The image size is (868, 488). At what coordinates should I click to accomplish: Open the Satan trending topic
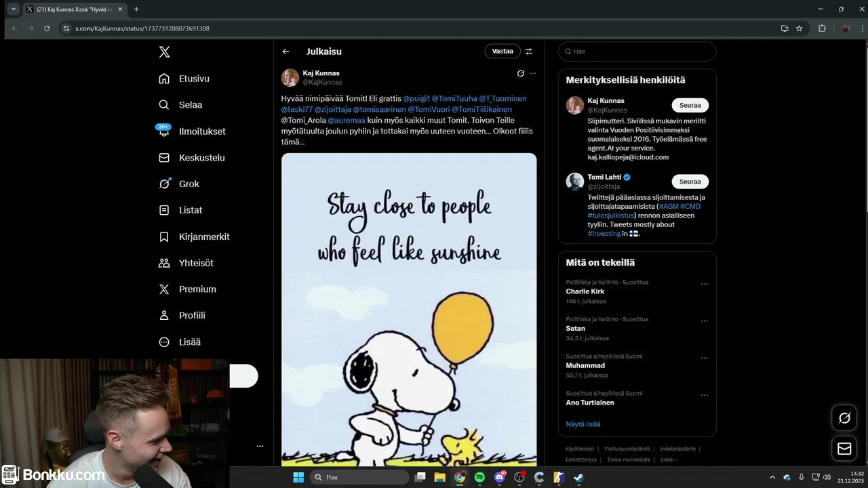[x=576, y=329]
